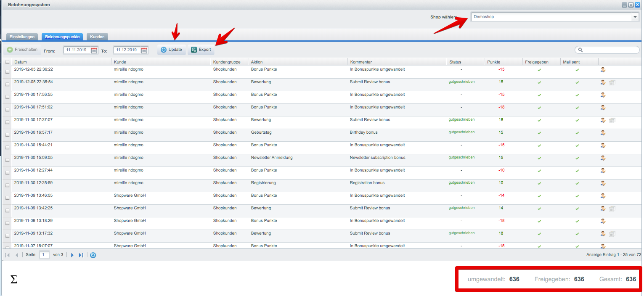Screen dimensions: 644x296
Task: Check the 2019-11-30 16:57:17 Geburtstag row
Action: coord(7,135)
